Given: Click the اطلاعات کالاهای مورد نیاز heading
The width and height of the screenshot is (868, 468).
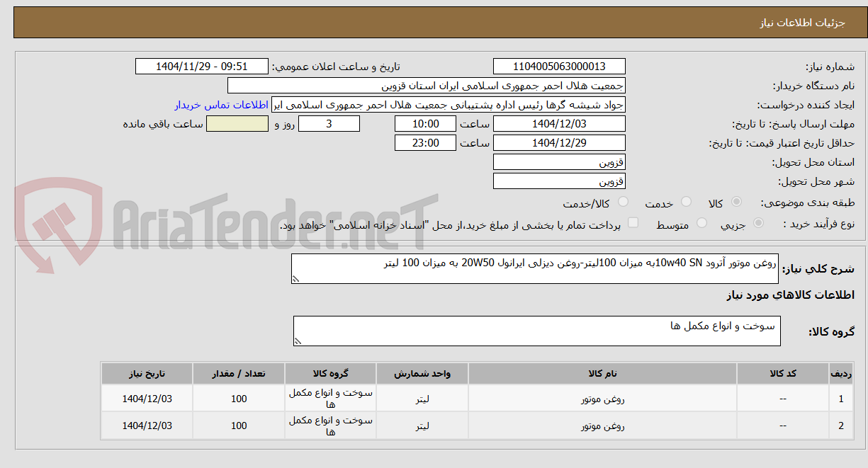Looking at the screenshot, I should click(790, 295).
